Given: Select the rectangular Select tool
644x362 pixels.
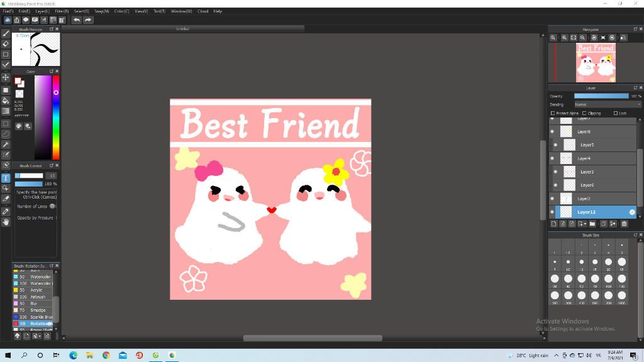Looking at the screenshot, I should click(6, 124).
